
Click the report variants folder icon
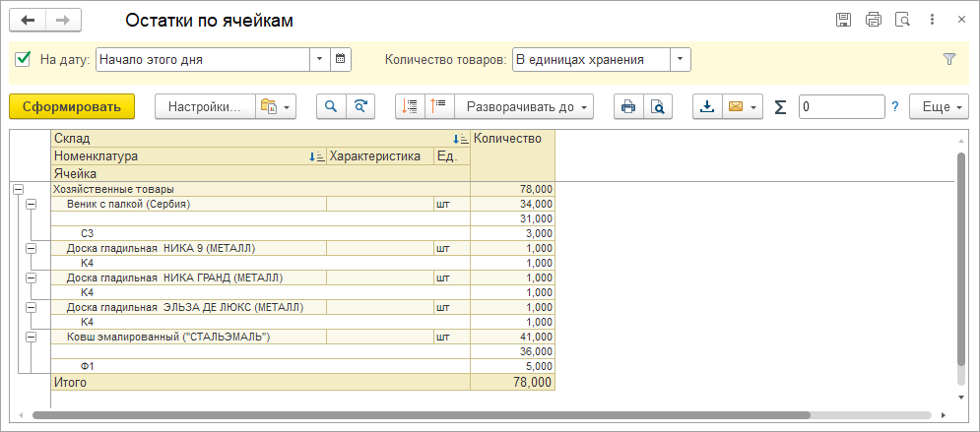pos(268,106)
